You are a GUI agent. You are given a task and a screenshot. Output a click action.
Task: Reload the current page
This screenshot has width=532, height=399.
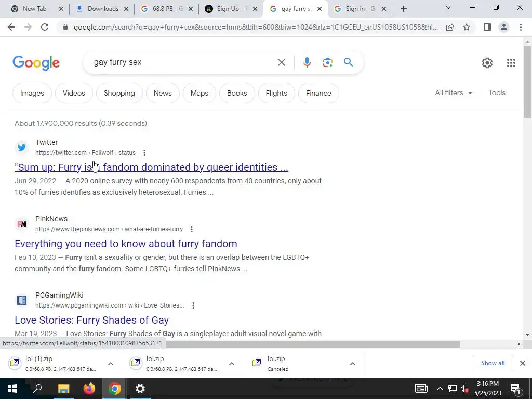(x=45, y=27)
